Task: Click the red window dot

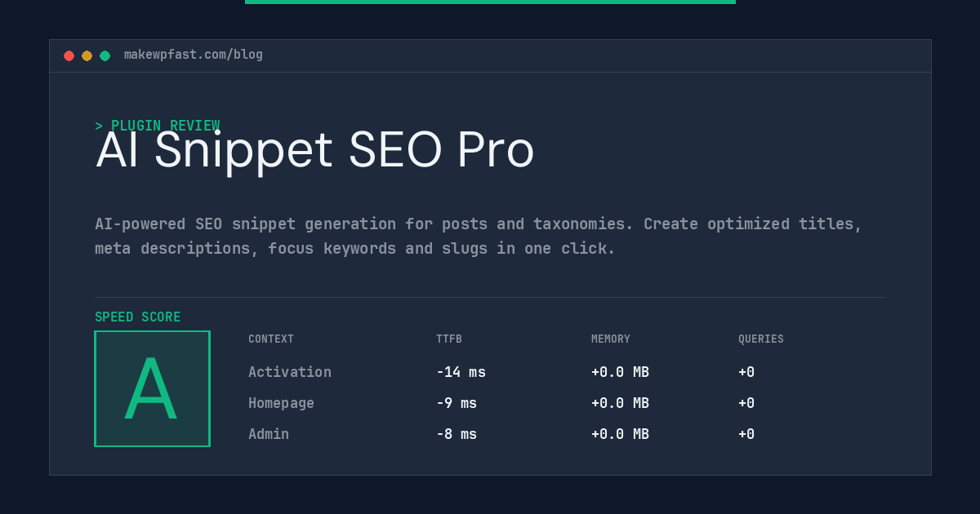Action: pos(69,55)
